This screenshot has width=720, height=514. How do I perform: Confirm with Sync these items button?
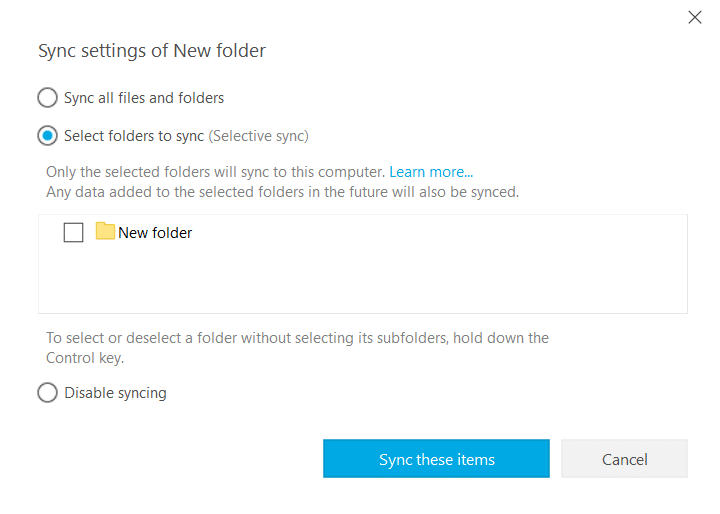[x=436, y=459]
